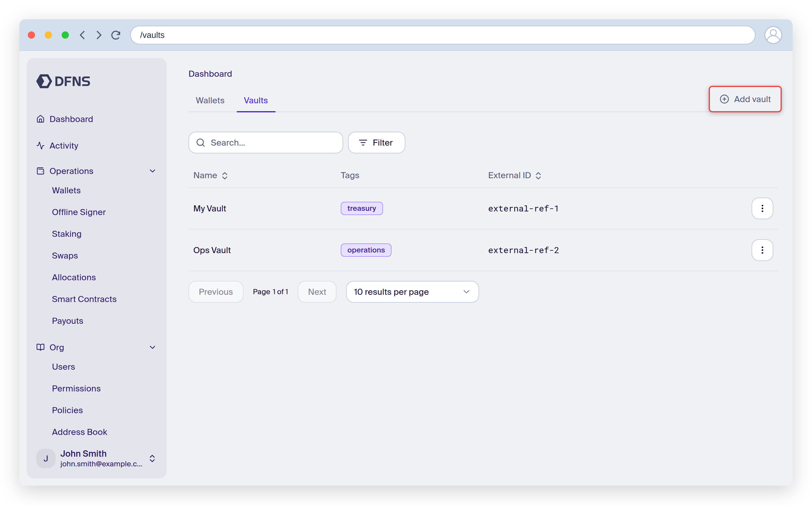This screenshot has width=812, height=505.
Task: Expand the John Smith account switcher
Action: (x=152, y=458)
